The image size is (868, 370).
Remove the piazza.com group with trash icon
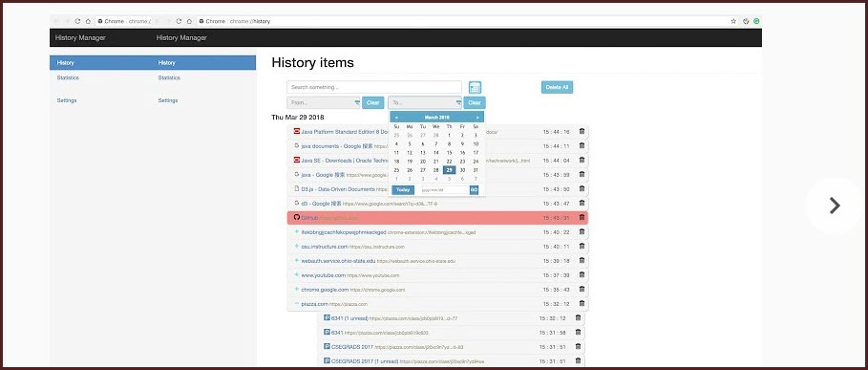coord(582,303)
